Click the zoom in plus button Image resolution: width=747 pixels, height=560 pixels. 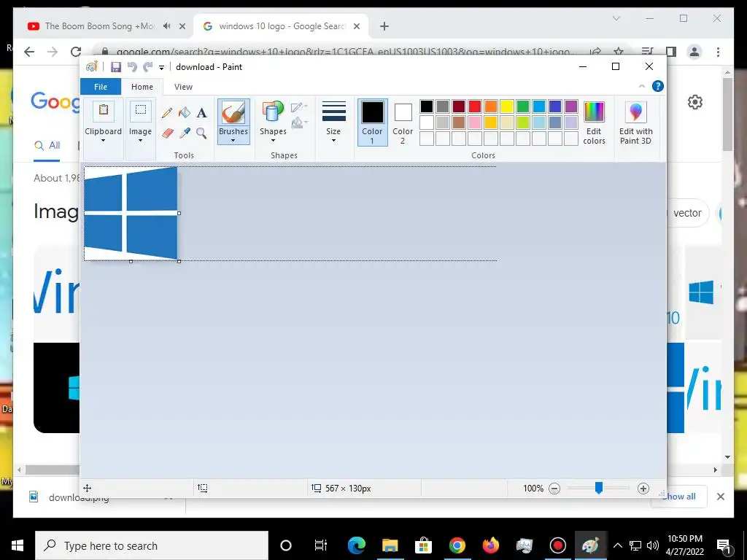click(x=643, y=489)
